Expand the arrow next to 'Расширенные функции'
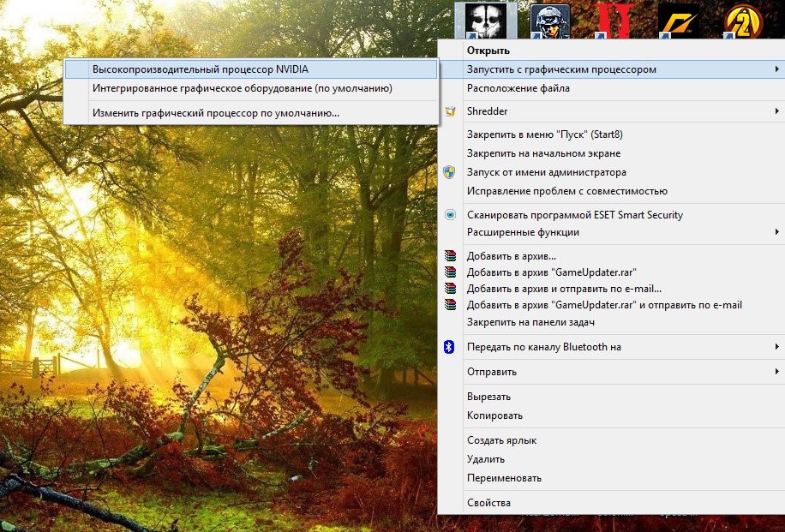 776,231
